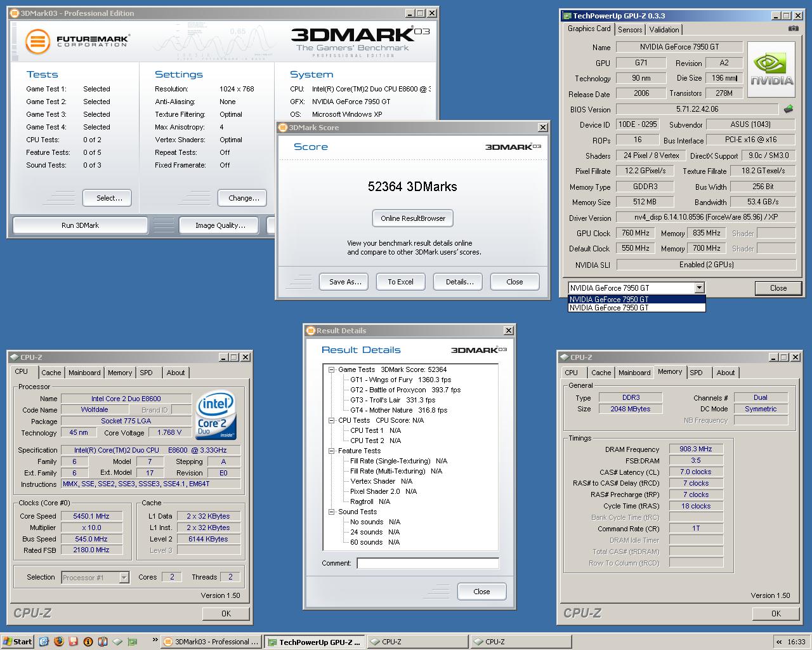Click the orange info quick launch icon
The width and height of the screenshot is (812, 650).
88,642
